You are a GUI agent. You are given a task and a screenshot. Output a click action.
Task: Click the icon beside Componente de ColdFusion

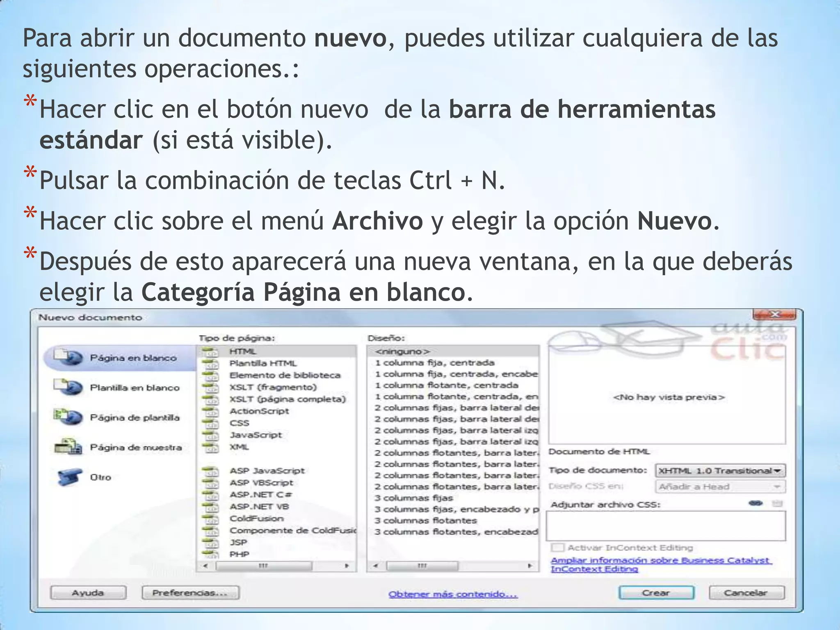click(210, 531)
